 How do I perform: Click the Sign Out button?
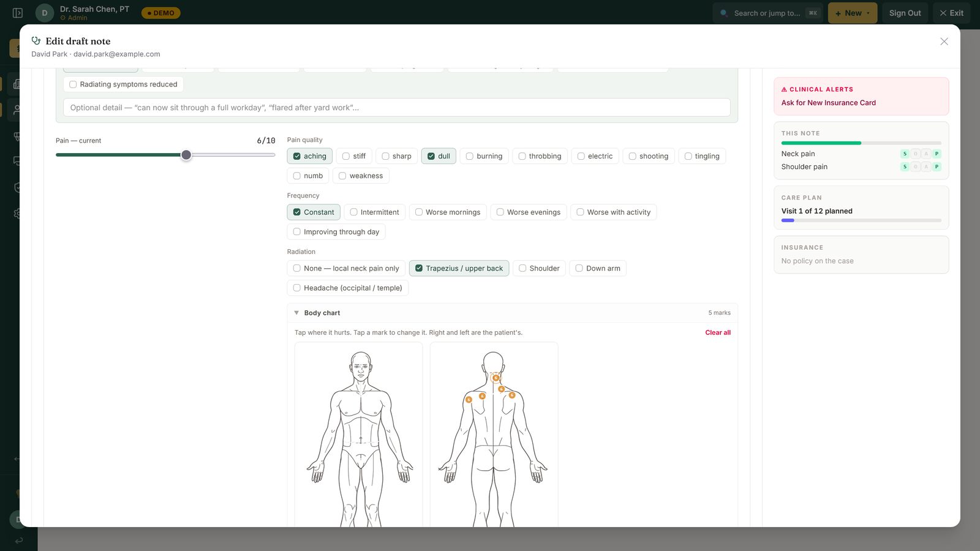click(905, 13)
